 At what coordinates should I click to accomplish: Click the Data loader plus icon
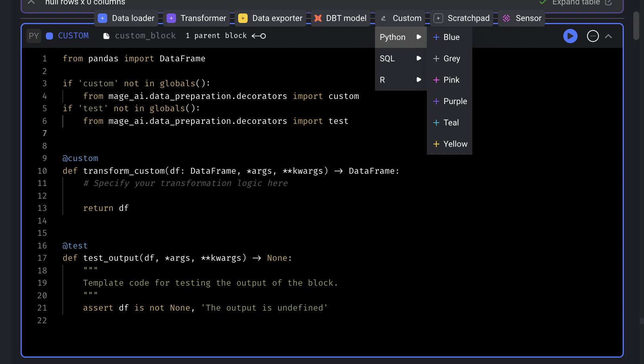102,18
